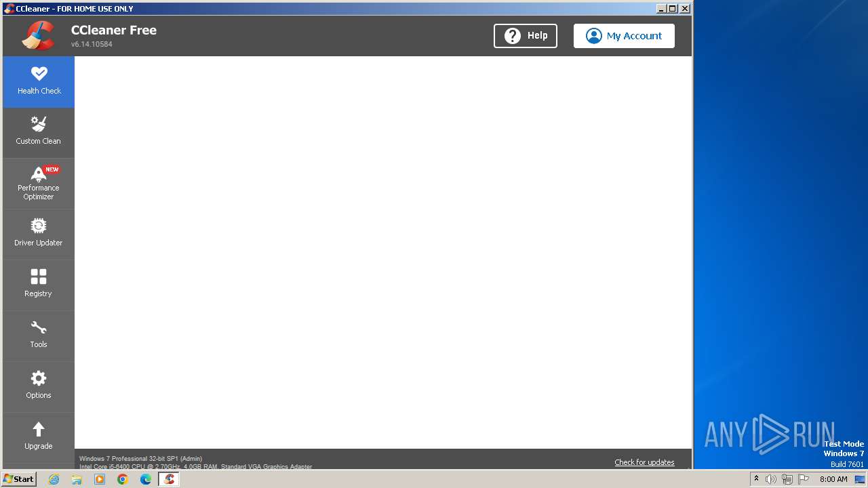Image resolution: width=868 pixels, height=488 pixels.
Task: Click the taskbar clock 8:00 AM
Action: tap(833, 479)
